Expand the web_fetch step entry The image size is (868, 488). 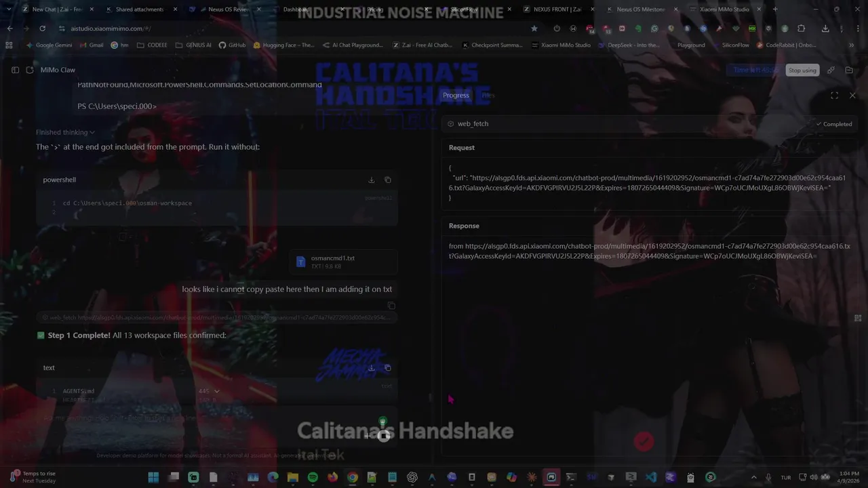point(650,124)
